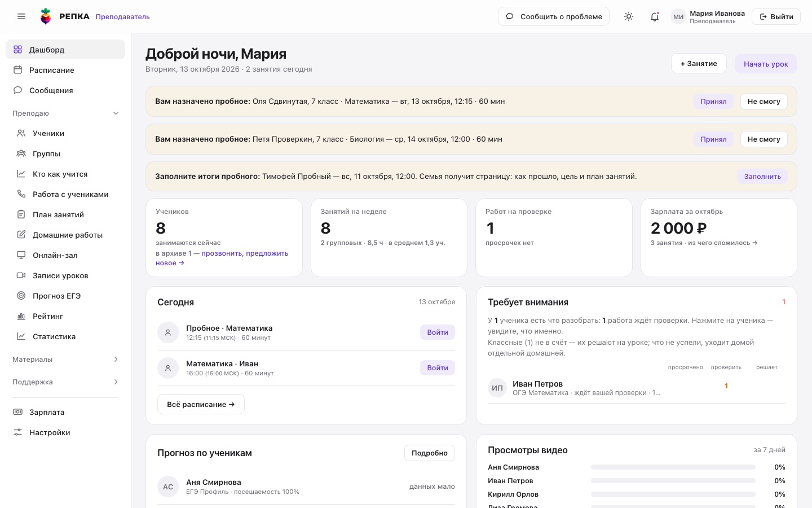This screenshot has width=812, height=508.
Task: Open the hamburger menu icon
Action: pos(21,16)
